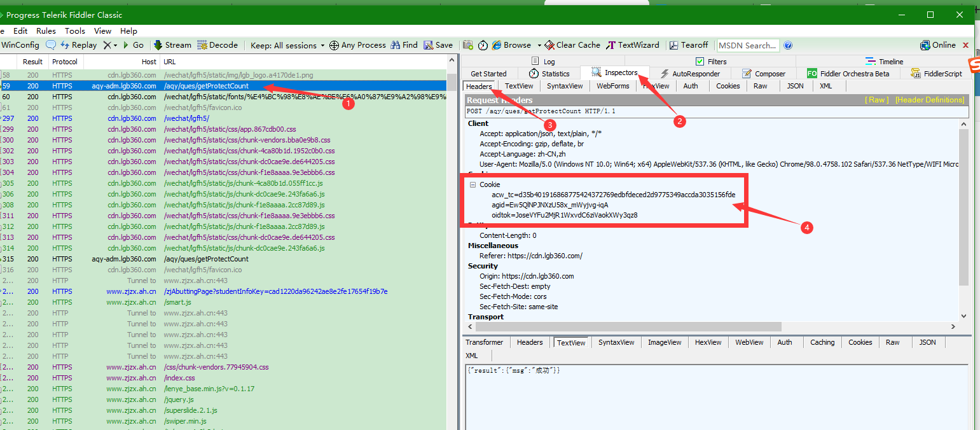Click the headers pane scroll-down arrow

click(x=963, y=316)
